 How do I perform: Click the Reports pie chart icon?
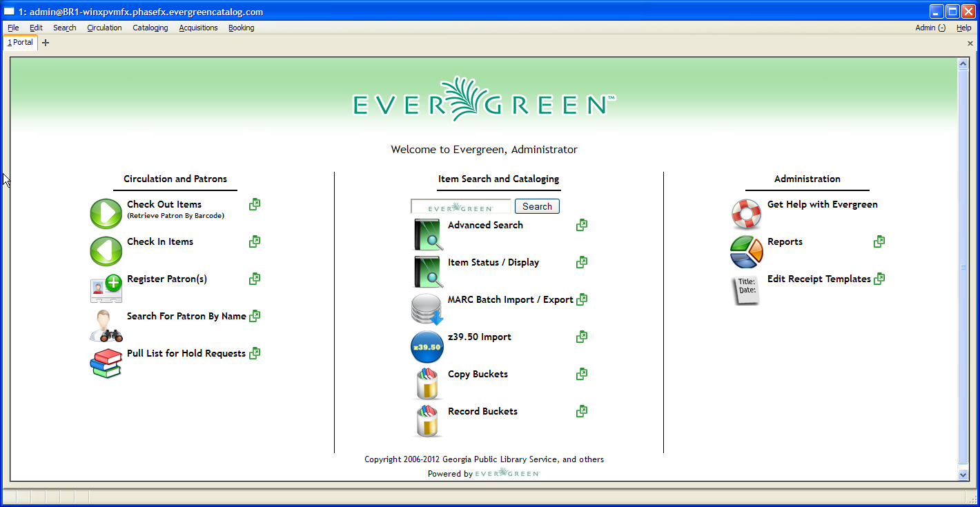[747, 251]
